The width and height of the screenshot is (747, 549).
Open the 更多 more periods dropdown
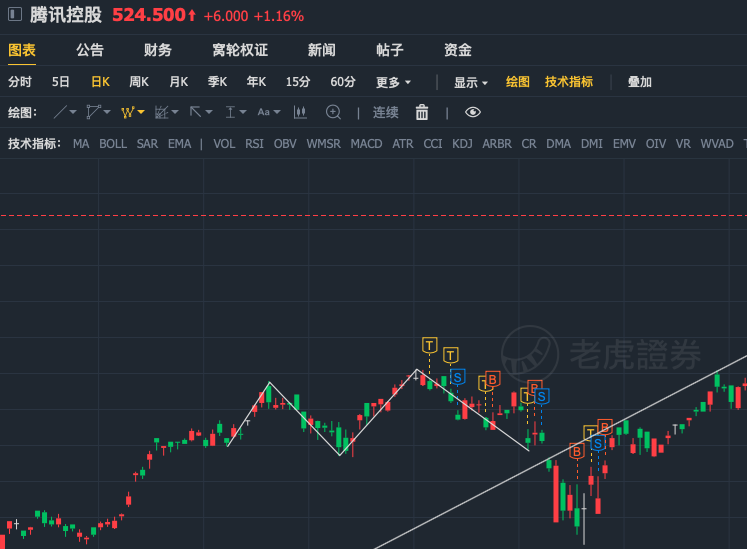pyautogui.click(x=393, y=82)
